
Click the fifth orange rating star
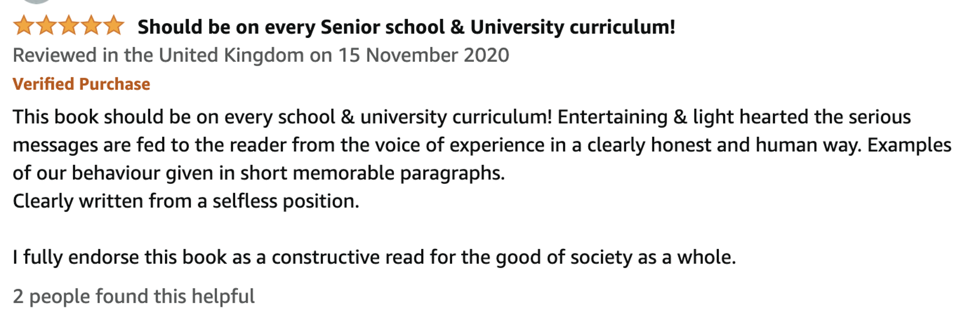click(x=114, y=25)
